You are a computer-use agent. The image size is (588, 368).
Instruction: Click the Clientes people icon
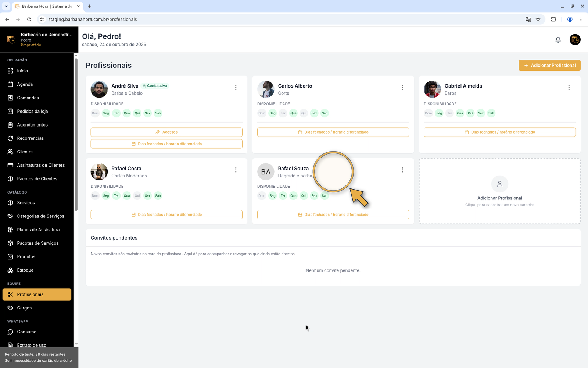click(x=10, y=152)
